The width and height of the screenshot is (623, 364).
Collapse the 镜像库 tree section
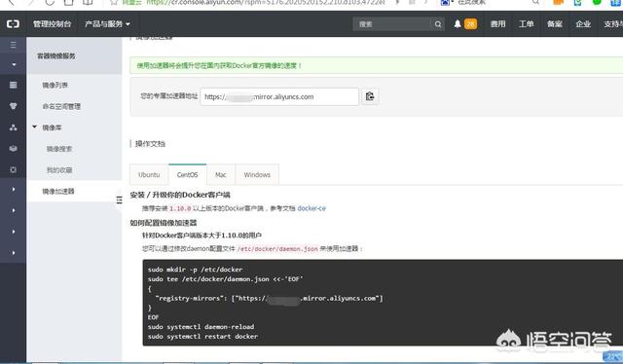pyautogui.click(x=35, y=127)
